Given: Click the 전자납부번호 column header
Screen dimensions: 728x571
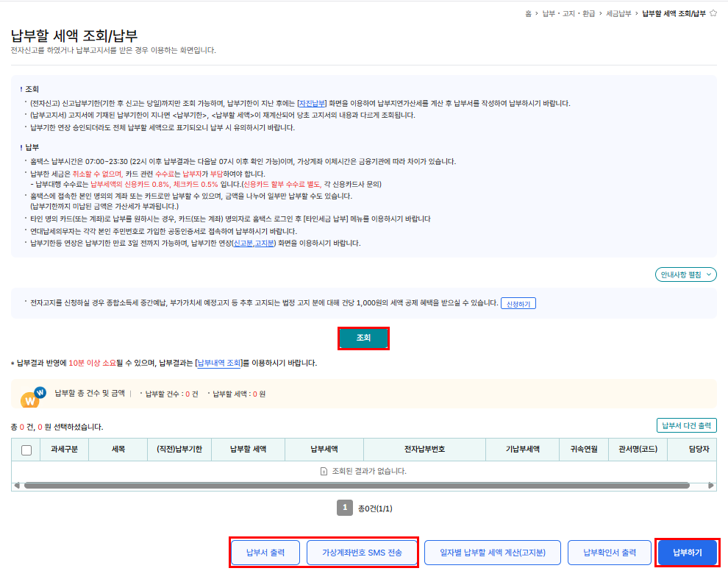Looking at the screenshot, I should click(x=424, y=450).
